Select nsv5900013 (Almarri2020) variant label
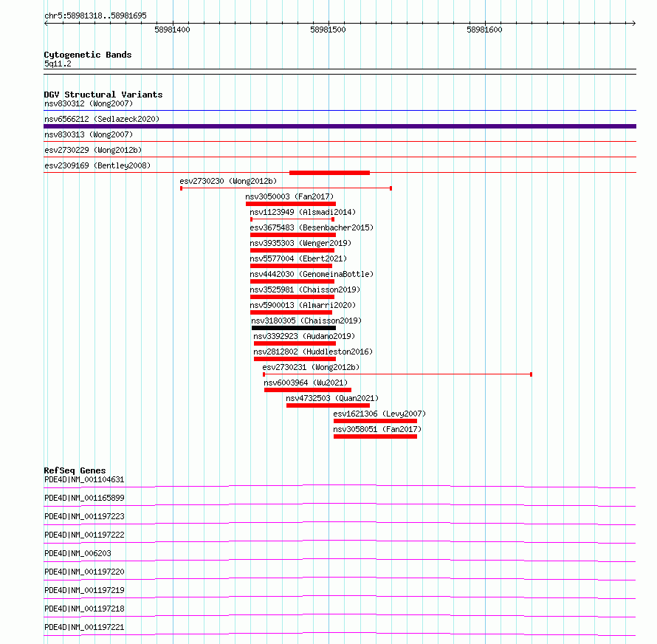This screenshot has width=657, height=644. pyautogui.click(x=303, y=305)
